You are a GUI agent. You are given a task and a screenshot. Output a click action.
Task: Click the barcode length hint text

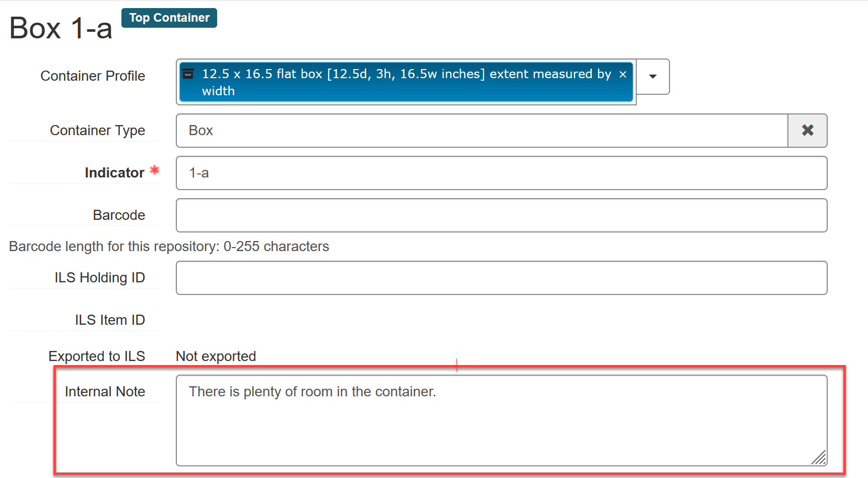(x=169, y=247)
